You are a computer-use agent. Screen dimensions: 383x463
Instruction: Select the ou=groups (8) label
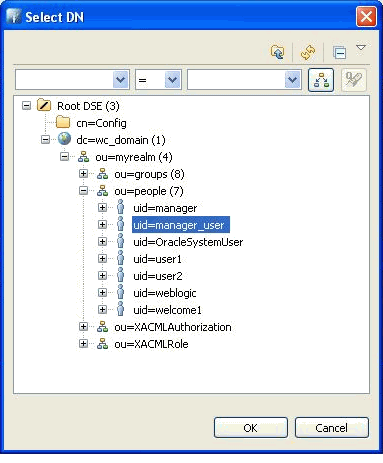tap(149, 174)
